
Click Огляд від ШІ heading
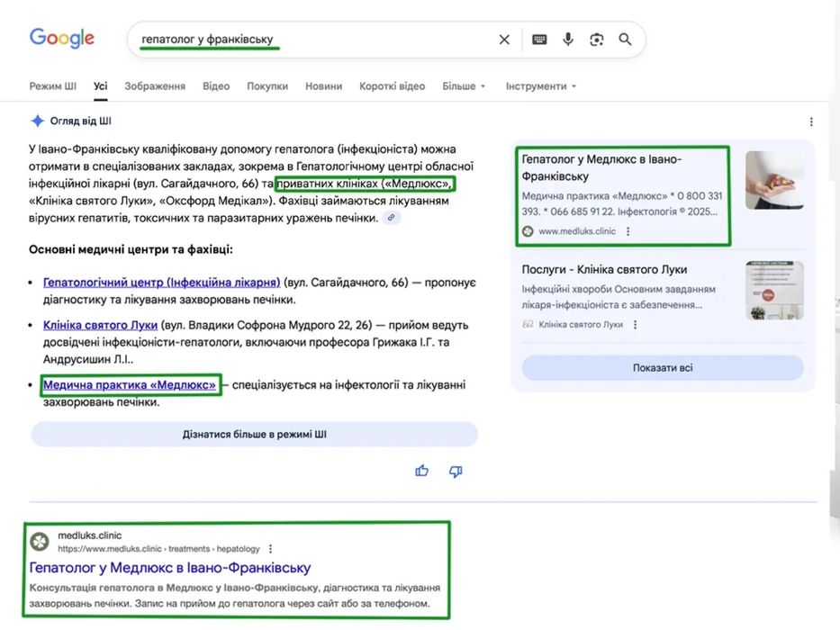click(x=81, y=121)
